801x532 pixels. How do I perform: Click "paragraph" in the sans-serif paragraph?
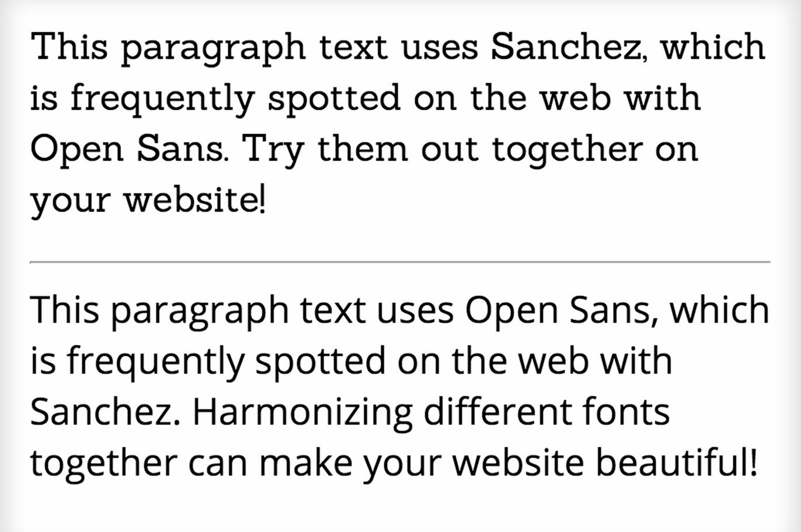pyautogui.click(x=200, y=311)
